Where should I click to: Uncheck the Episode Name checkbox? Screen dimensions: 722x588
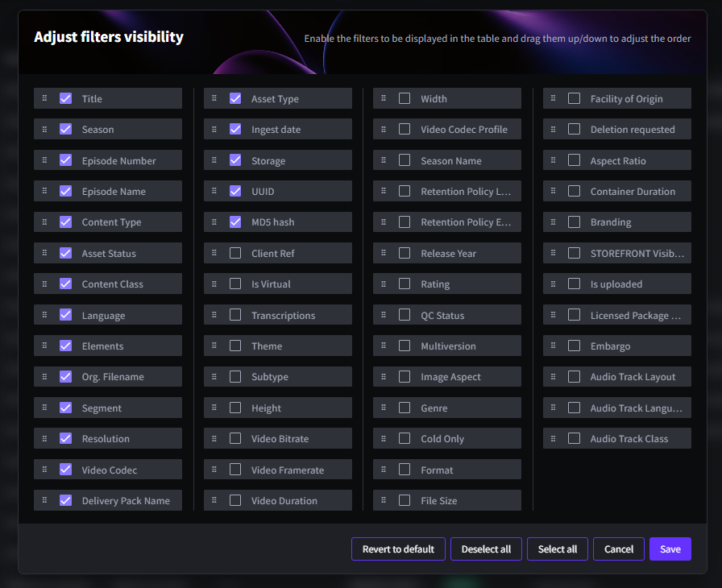tap(66, 191)
